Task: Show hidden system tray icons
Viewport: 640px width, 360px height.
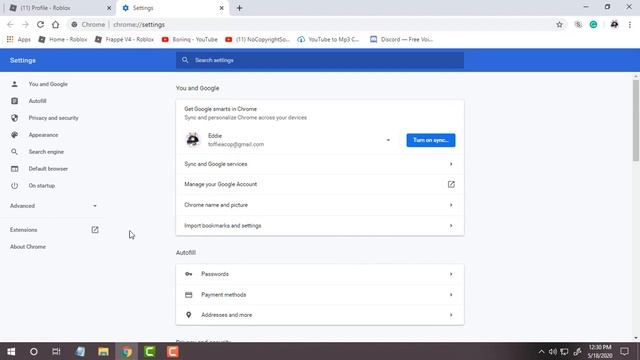Action: point(541,352)
